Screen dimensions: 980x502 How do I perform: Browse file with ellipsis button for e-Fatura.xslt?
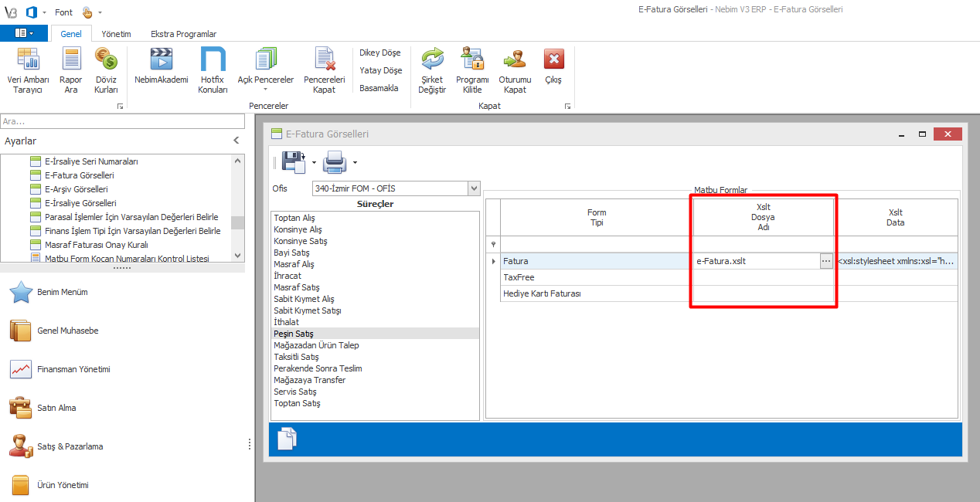825,261
